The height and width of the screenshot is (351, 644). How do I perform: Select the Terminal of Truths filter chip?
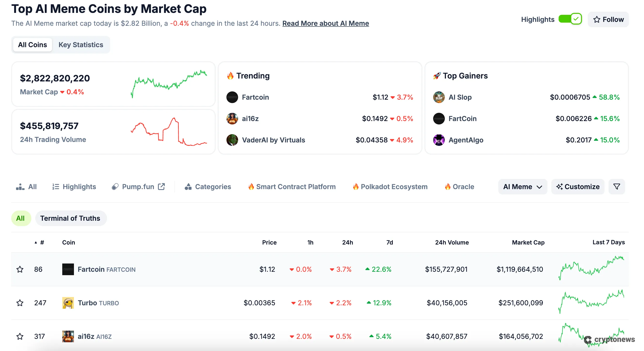(x=71, y=218)
